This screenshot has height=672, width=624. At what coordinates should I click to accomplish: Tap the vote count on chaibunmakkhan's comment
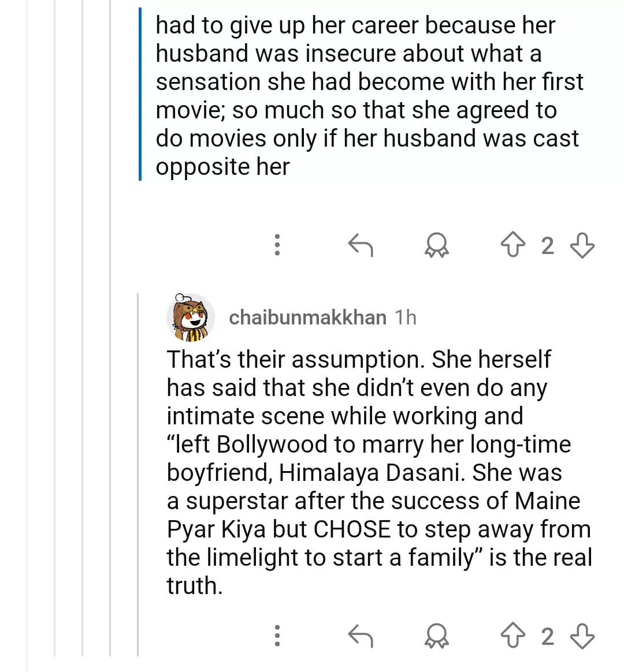click(547, 636)
